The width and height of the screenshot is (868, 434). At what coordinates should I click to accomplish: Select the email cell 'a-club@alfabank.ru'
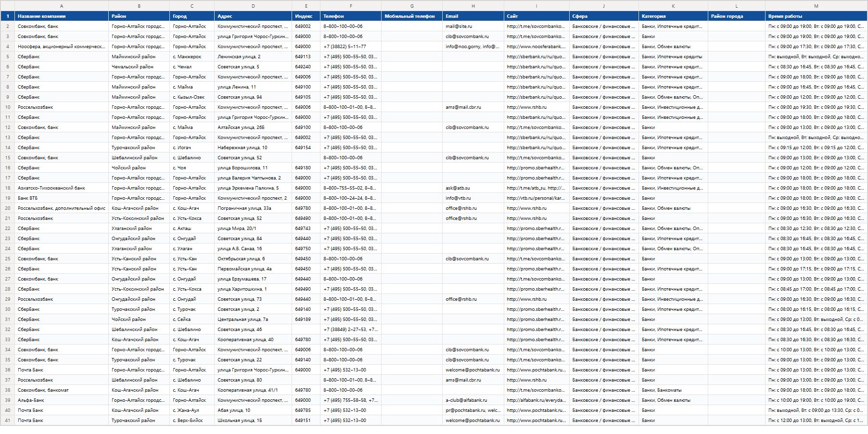pos(473,400)
